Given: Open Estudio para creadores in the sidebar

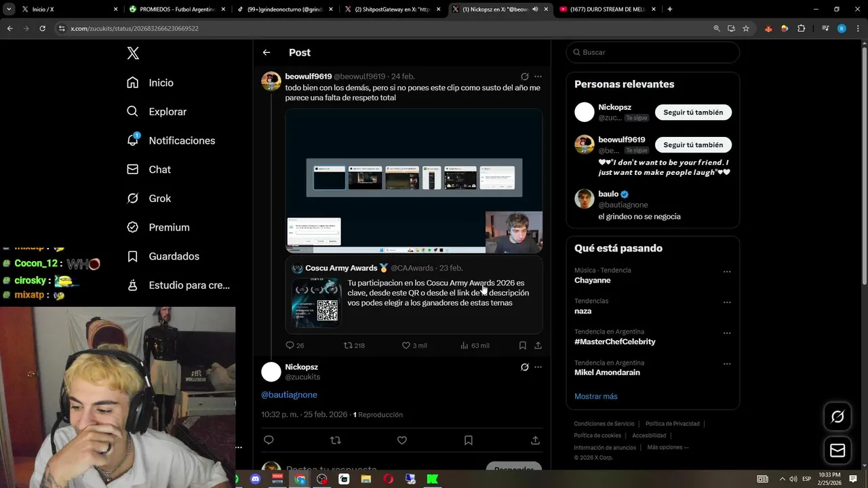Looking at the screenshot, I should 178,285.
